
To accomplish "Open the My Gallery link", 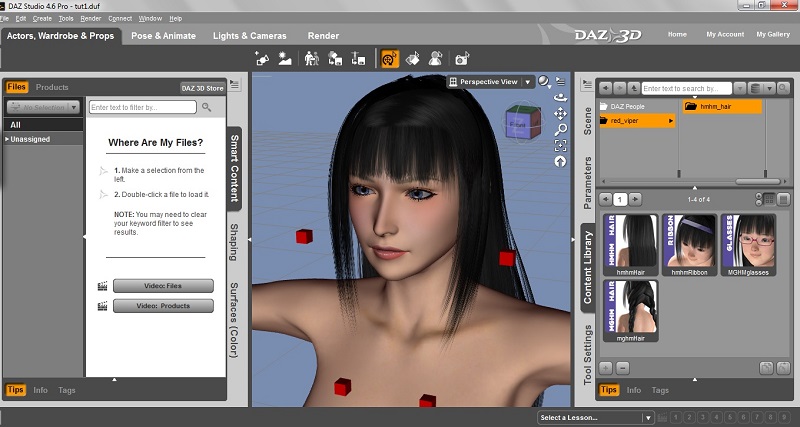I will 773,34.
